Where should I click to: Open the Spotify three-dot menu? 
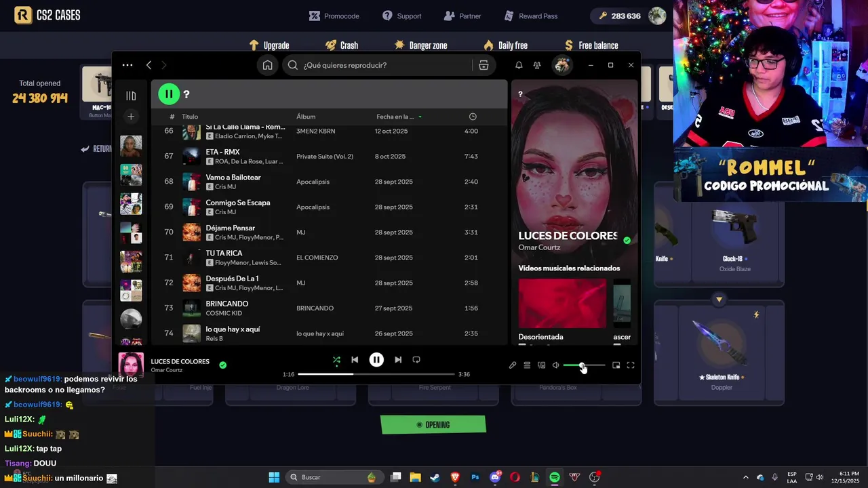(x=127, y=65)
